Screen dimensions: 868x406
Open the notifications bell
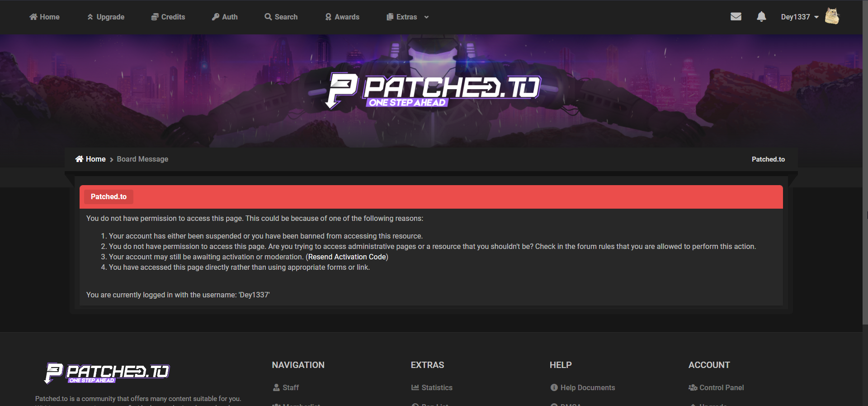(x=761, y=17)
